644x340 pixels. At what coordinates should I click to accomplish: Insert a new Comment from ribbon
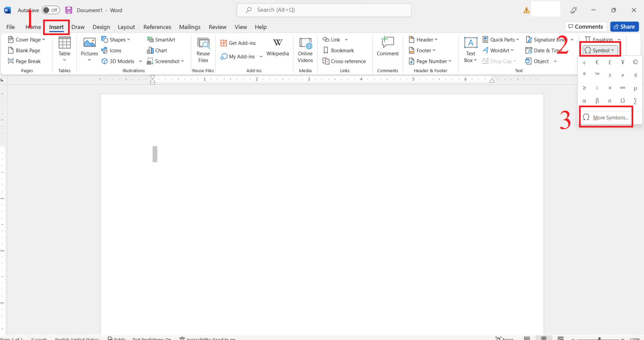pos(388,47)
